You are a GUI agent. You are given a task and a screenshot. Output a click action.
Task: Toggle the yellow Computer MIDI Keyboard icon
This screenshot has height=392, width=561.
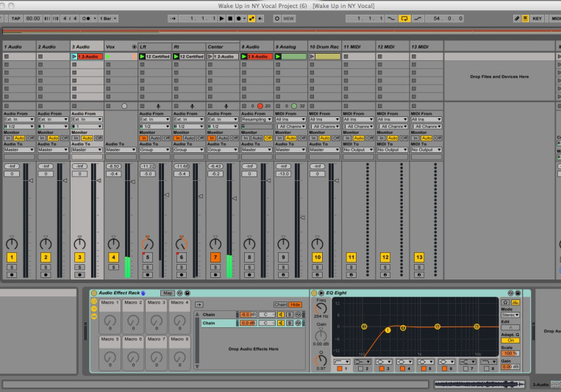[525, 18]
